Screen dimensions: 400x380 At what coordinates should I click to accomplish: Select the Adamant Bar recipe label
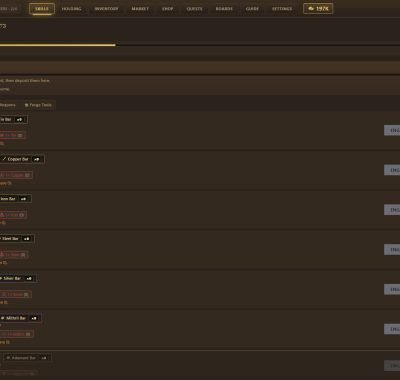click(x=23, y=358)
